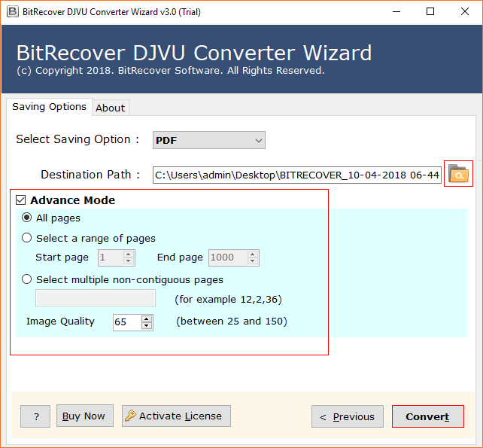Switch to the About tab

(111, 108)
